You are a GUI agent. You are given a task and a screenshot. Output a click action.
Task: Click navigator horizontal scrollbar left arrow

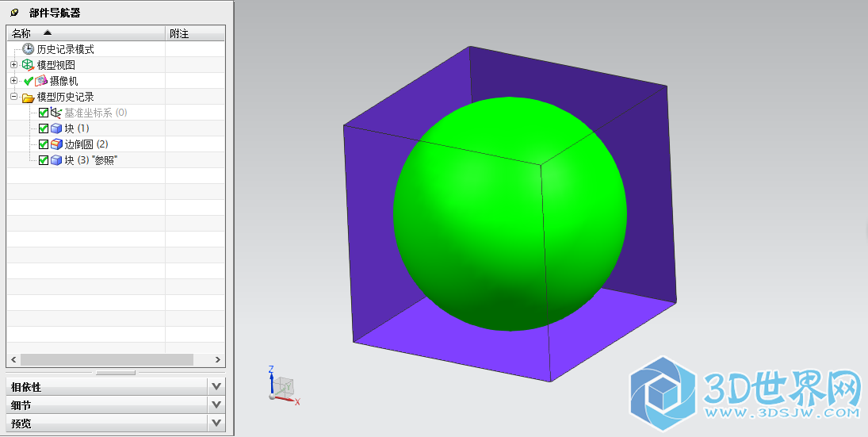click(13, 359)
